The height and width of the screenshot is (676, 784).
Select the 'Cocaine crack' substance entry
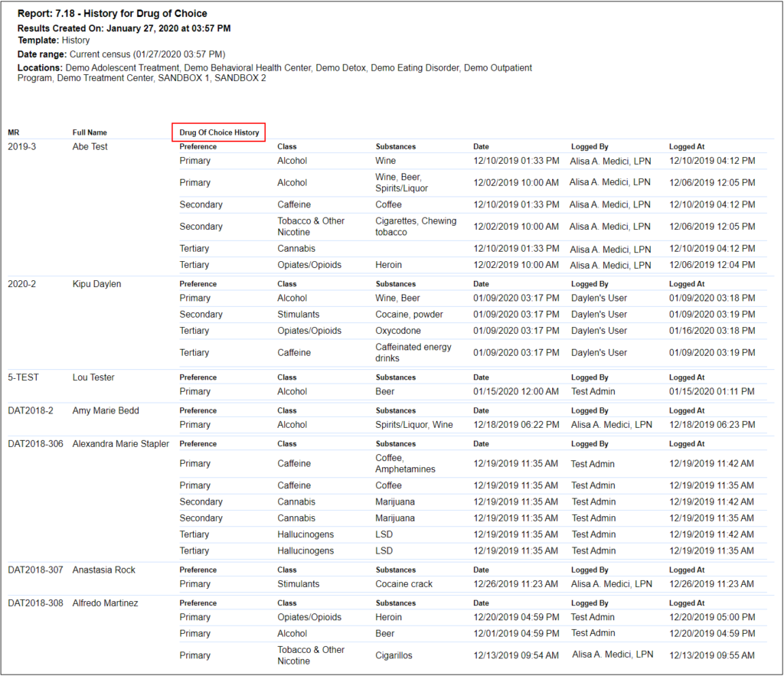click(403, 584)
